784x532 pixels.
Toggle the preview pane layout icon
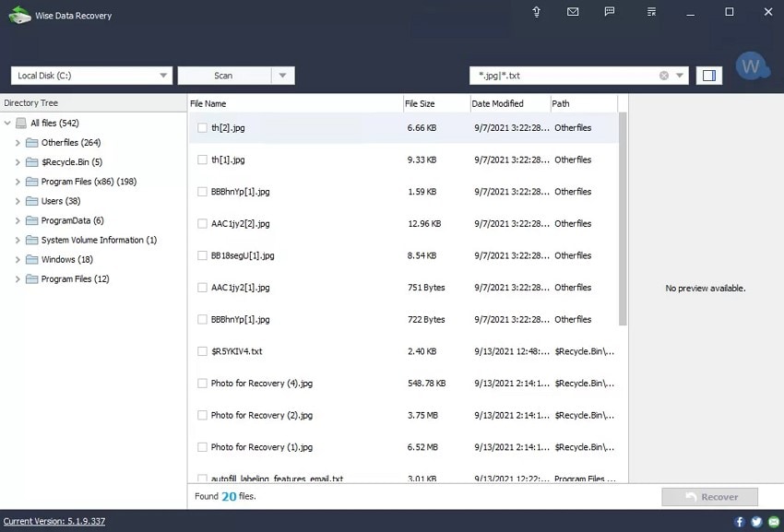pos(709,76)
